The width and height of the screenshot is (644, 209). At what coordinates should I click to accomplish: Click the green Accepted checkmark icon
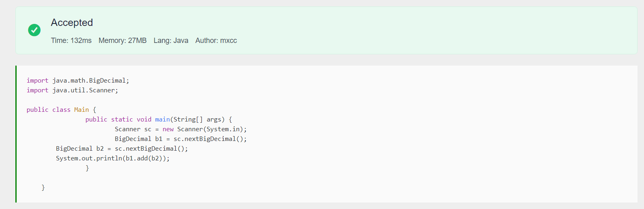coord(34,30)
